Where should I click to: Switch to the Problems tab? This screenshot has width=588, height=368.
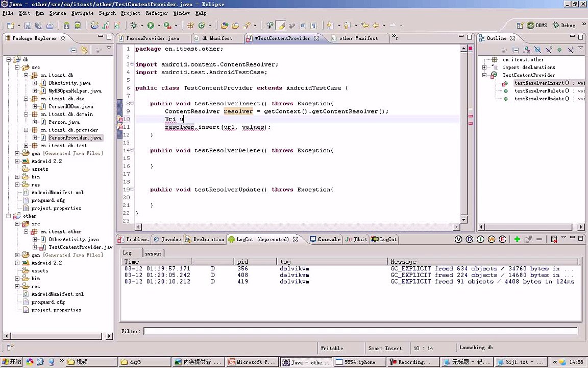click(x=134, y=239)
